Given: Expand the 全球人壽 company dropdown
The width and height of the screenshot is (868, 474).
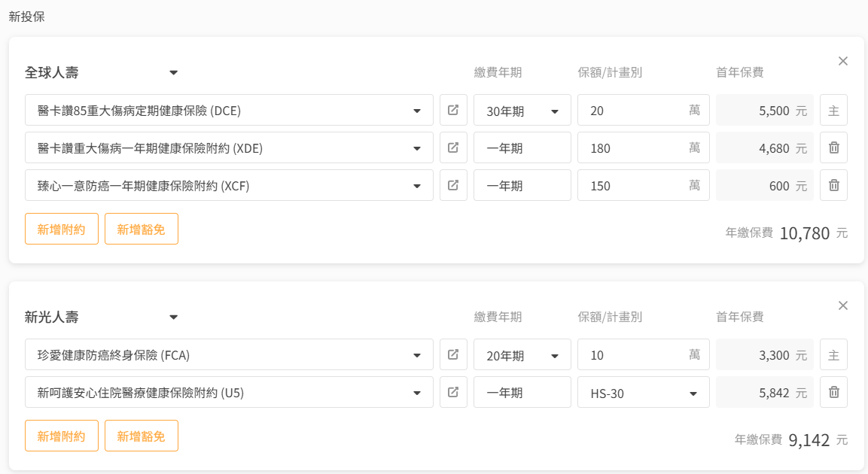Looking at the screenshot, I should pos(173,73).
